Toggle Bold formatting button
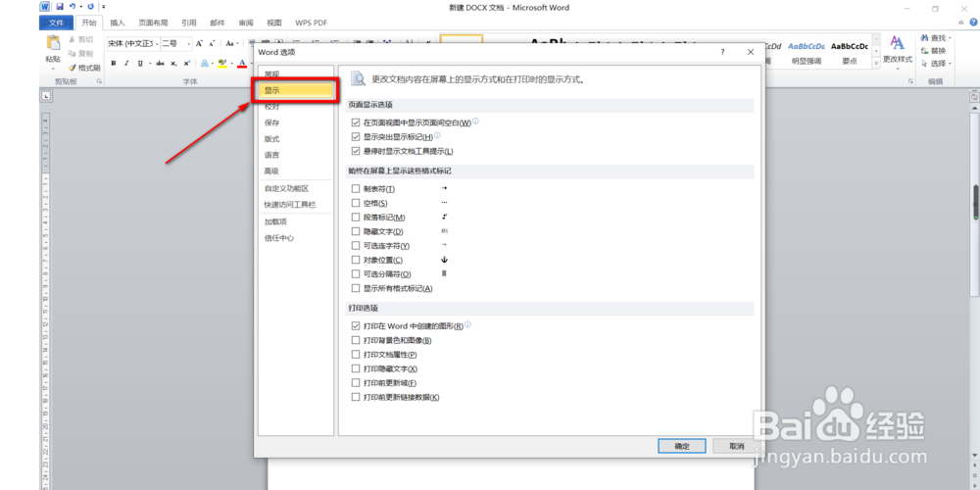980x490 pixels. (x=113, y=63)
